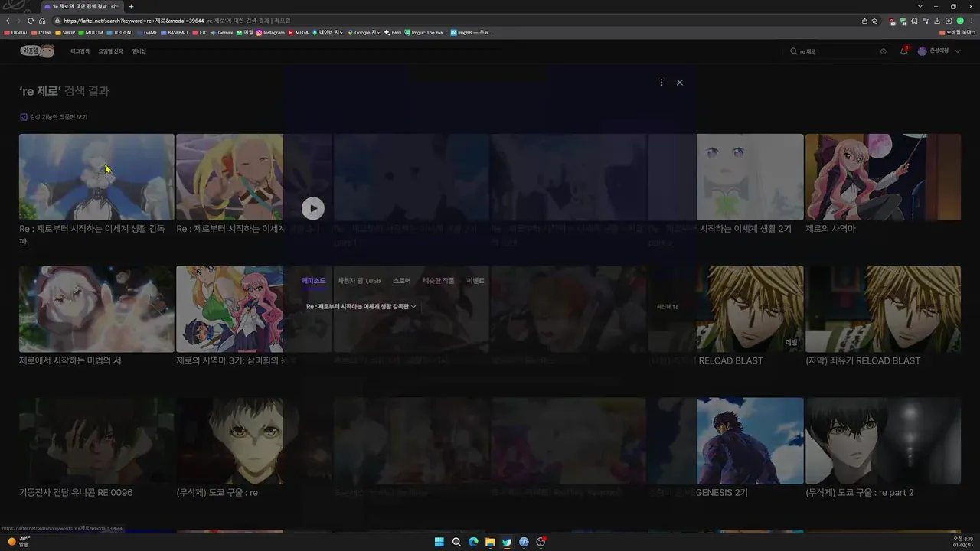This screenshot has height=551, width=980.
Task: Open the SHOP bookmark folder
Action: coord(65,33)
